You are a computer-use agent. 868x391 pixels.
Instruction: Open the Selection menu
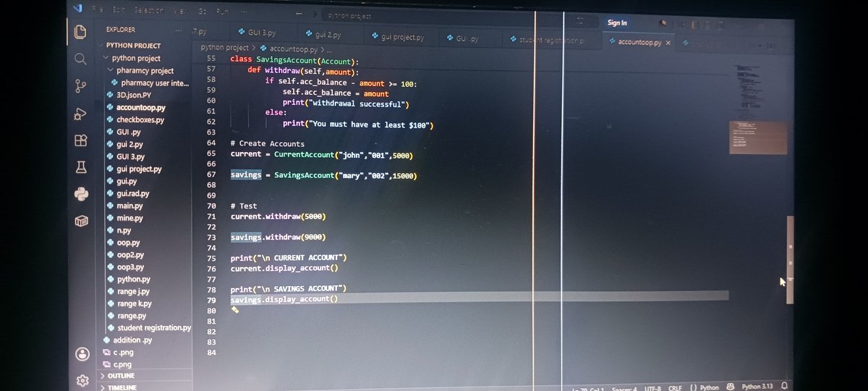pyautogui.click(x=148, y=10)
